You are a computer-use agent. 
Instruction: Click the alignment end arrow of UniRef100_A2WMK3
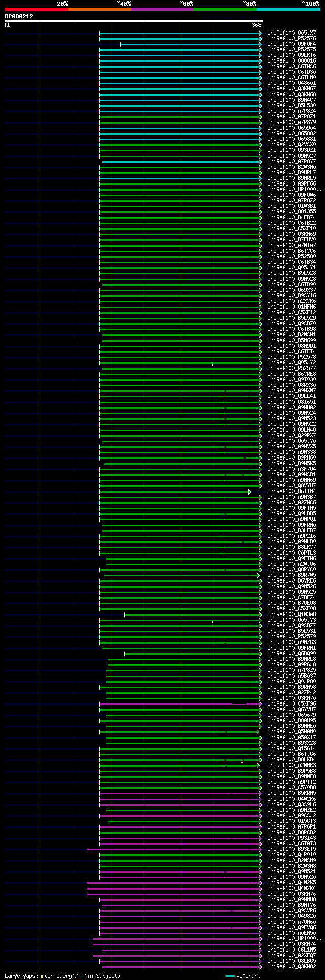pos(258,765)
